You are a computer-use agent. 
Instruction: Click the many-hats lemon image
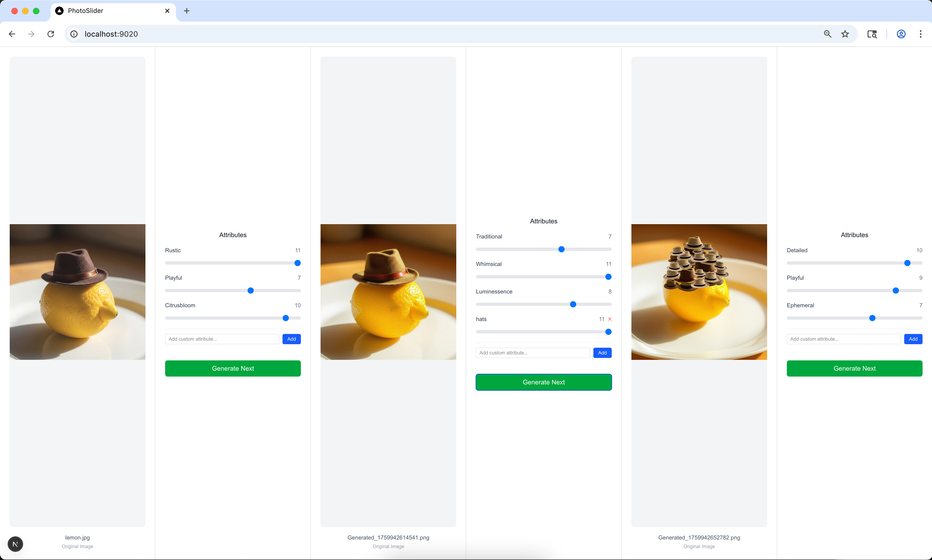(x=699, y=292)
